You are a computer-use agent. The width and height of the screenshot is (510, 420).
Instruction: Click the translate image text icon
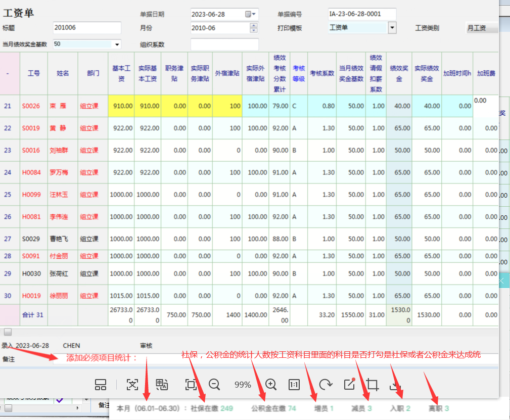point(162,385)
